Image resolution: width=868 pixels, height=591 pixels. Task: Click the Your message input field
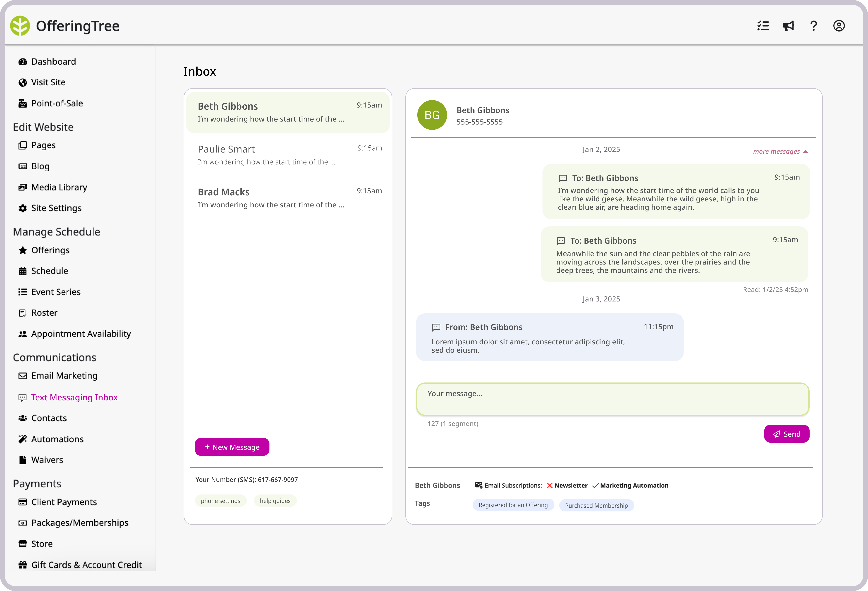(x=612, y=399)
